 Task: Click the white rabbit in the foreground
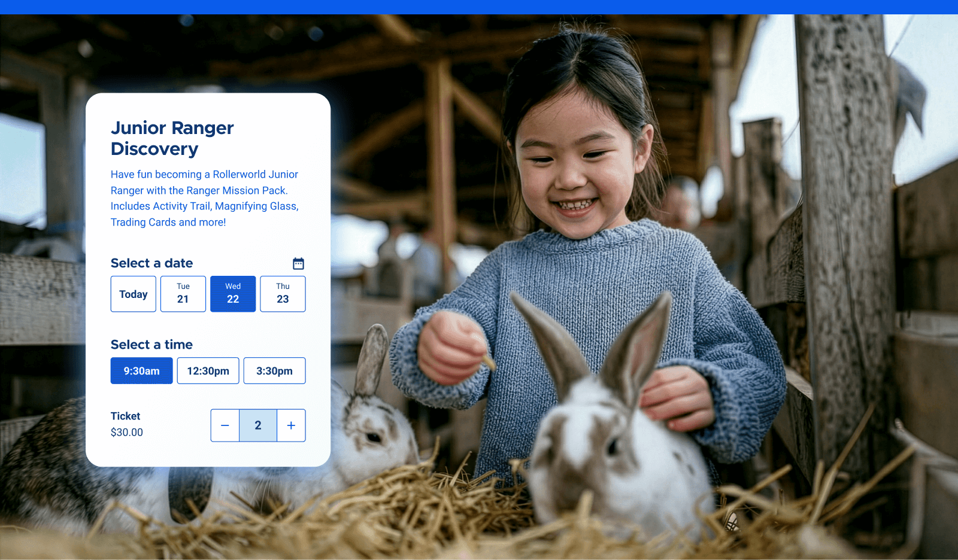[617, 455]
